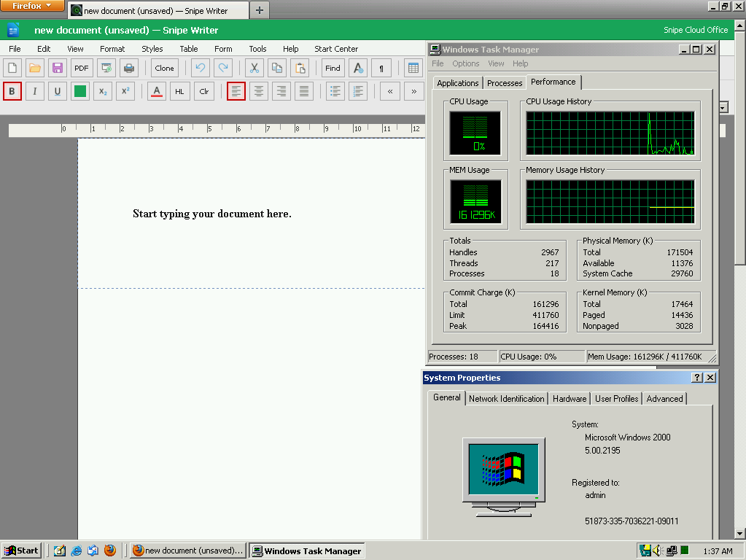Print the document with printer icon
Viewport: 746px width, 560px height.
129,68
